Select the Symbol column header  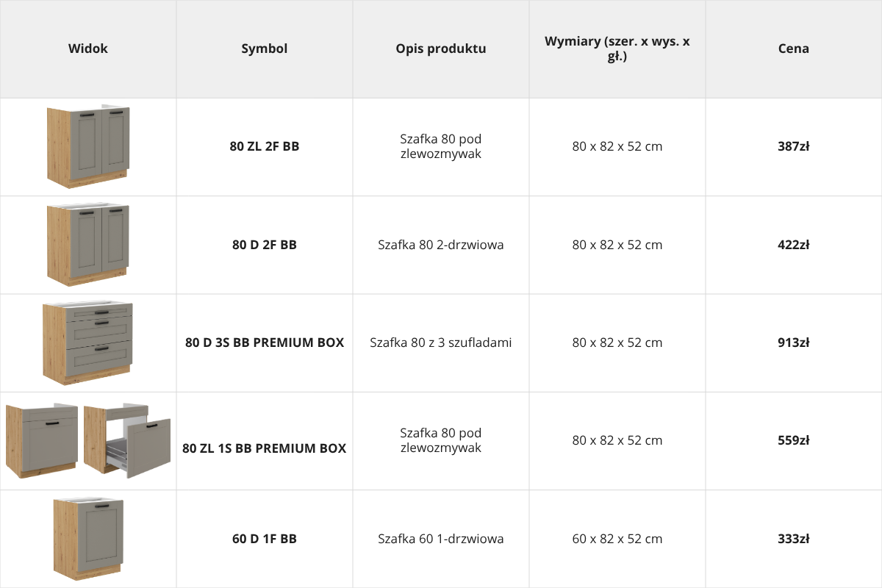coord(265,49)
